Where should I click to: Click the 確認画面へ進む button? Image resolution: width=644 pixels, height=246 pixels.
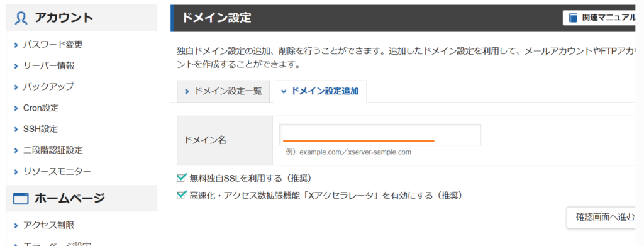[x=605, y=217]
